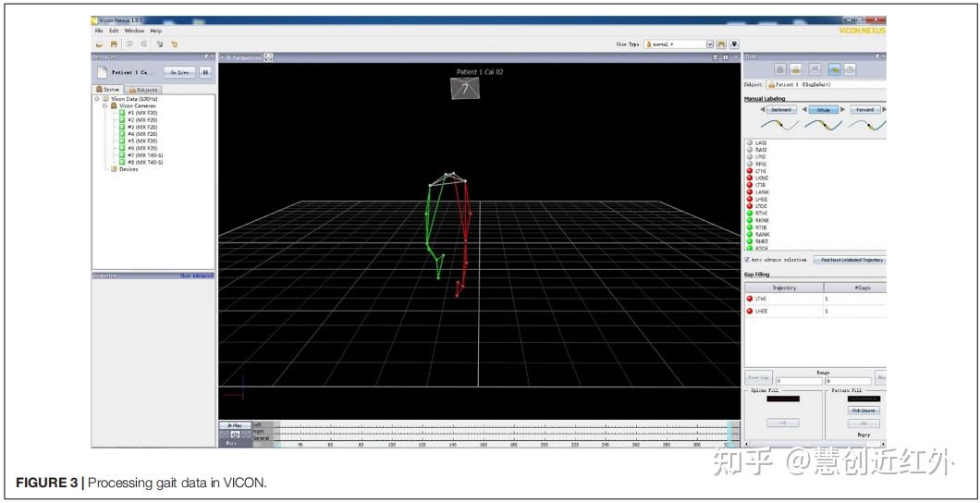
Task: Split the 3D view vertically
Action: click(x=726, y=57)
